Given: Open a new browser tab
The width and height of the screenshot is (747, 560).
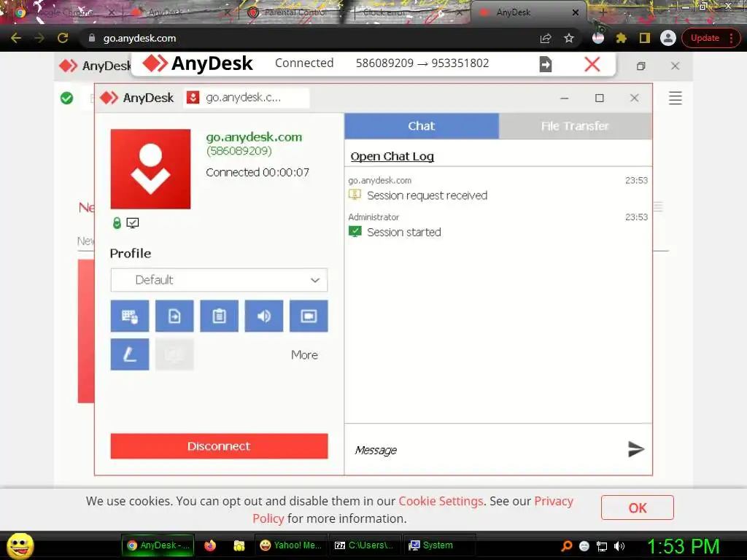Looking at the screenshot, I should (602, 12).
